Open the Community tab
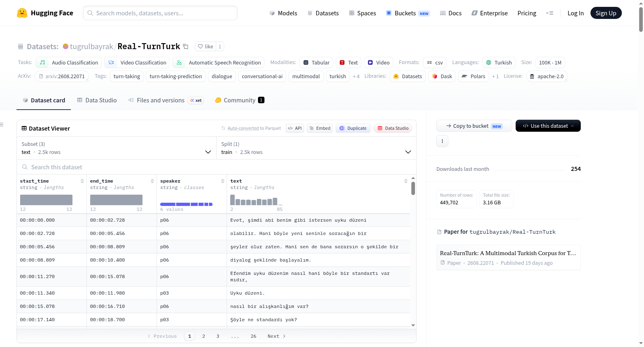This screenshot has height=347, width=644. (x=239, y=100)
